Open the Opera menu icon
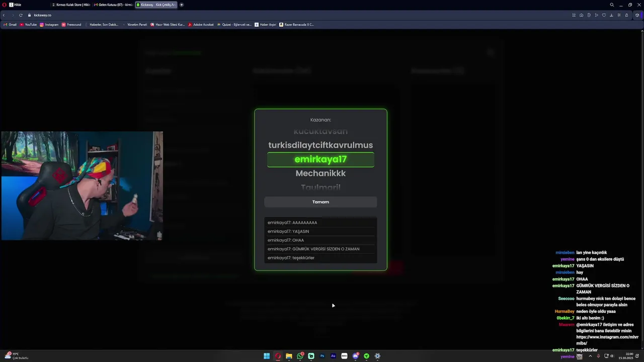This screenshot has height=362, width=644. 3,5
